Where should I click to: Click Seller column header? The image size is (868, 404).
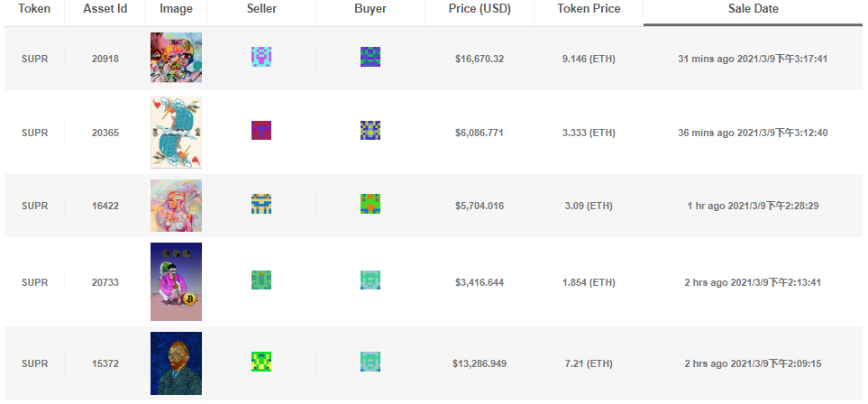coord(261,9)
